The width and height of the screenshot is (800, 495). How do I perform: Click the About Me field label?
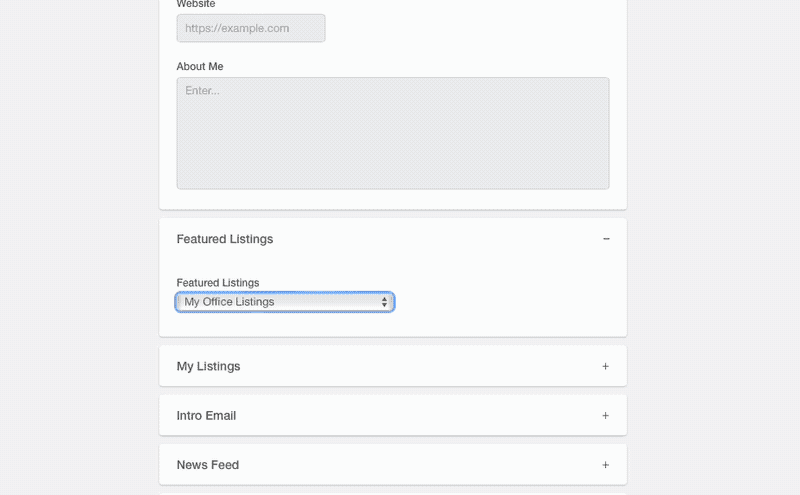tap(200, 67)
